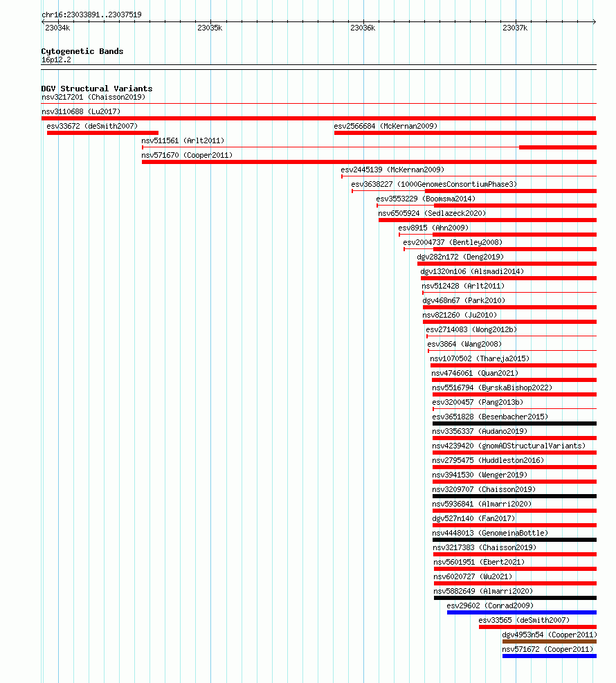The height and width of the screenshot is (683, 616).
Task: Click nsv6020727 (Wu2021) label
Action: (473, 576)
